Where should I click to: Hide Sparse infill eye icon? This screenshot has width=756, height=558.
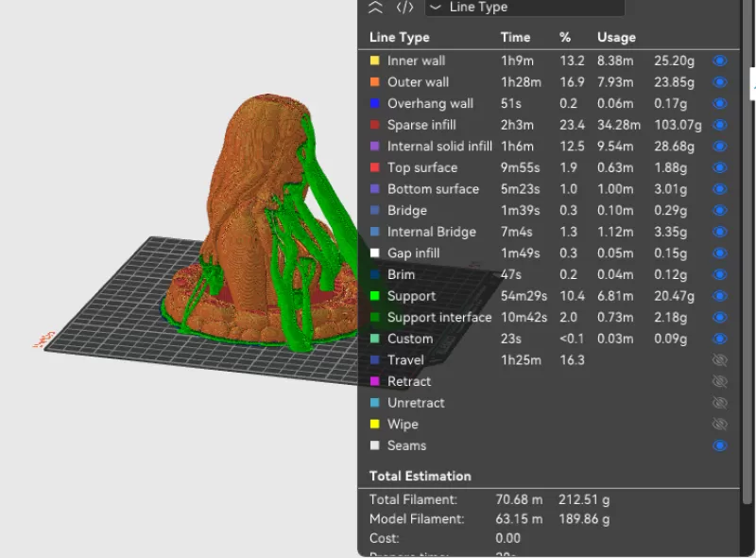coord(720,125)
